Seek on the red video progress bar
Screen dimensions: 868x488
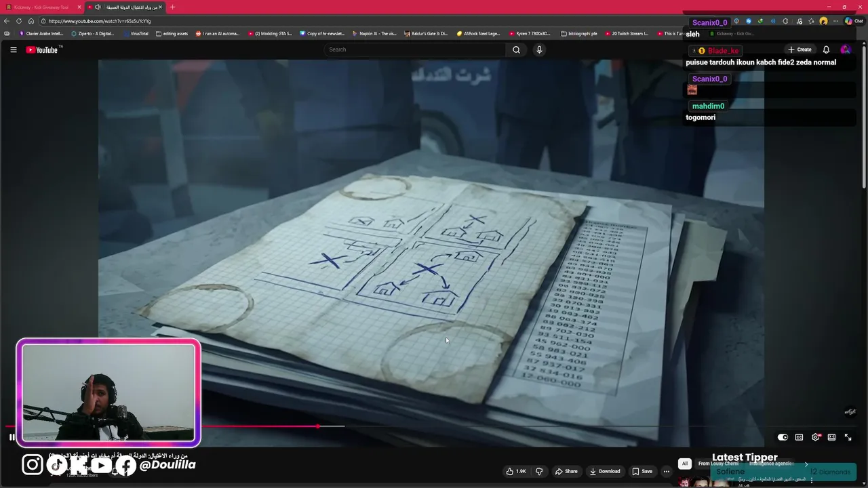431,426
